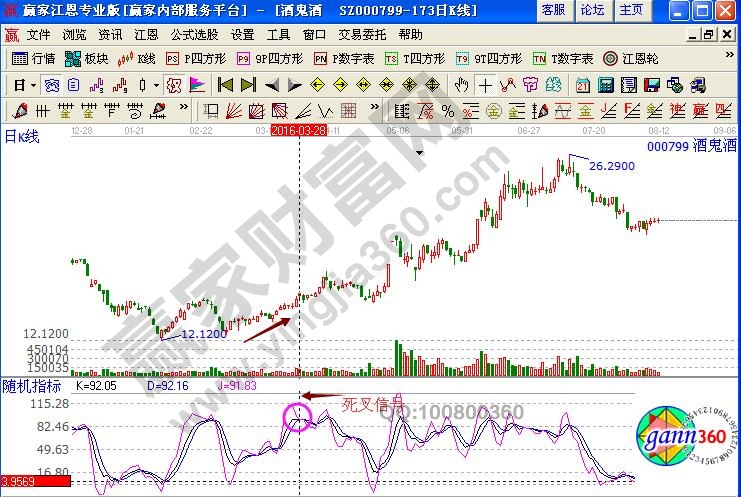Viewport: 741px width, 497px height.
Task: Toggle the 板块 sector view
Action: (88, 59)
